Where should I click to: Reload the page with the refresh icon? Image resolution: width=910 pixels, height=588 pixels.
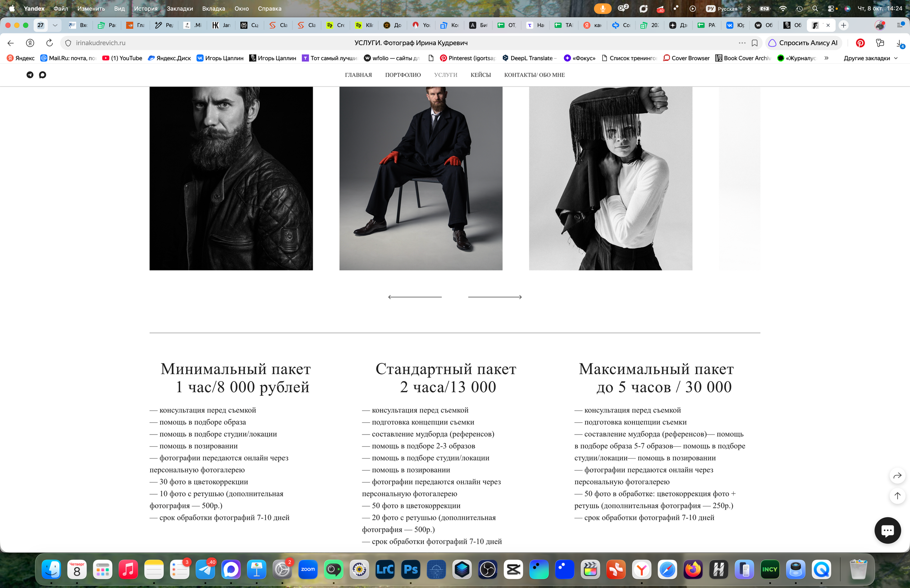coord(49,43)
